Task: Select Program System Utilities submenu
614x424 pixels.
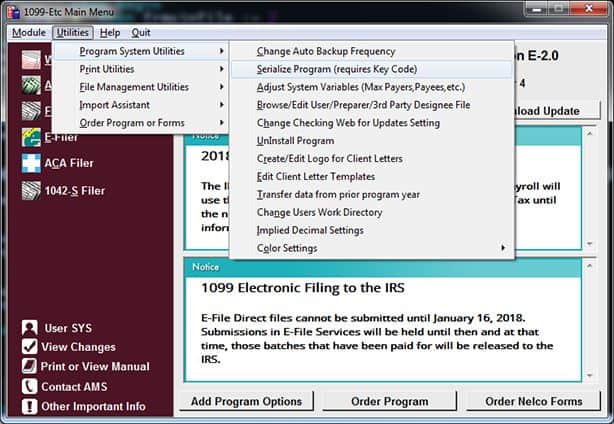Action: [141, 51]
